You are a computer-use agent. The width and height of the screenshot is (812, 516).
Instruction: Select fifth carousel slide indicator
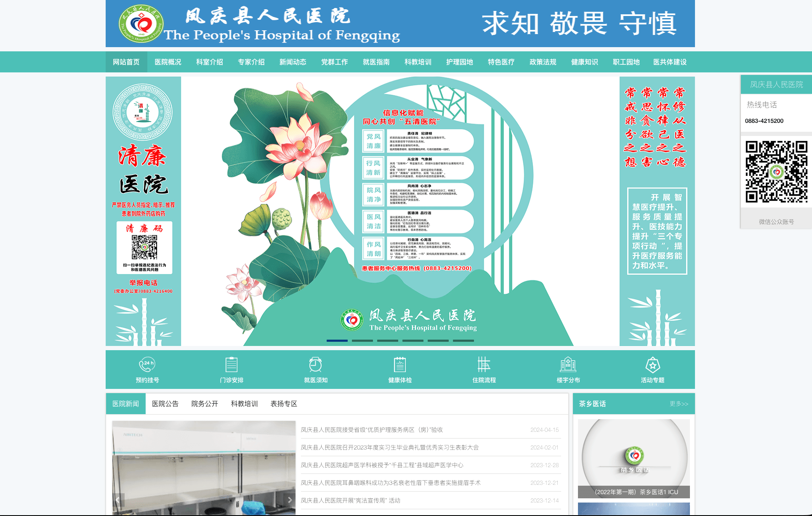coord(438,340)
